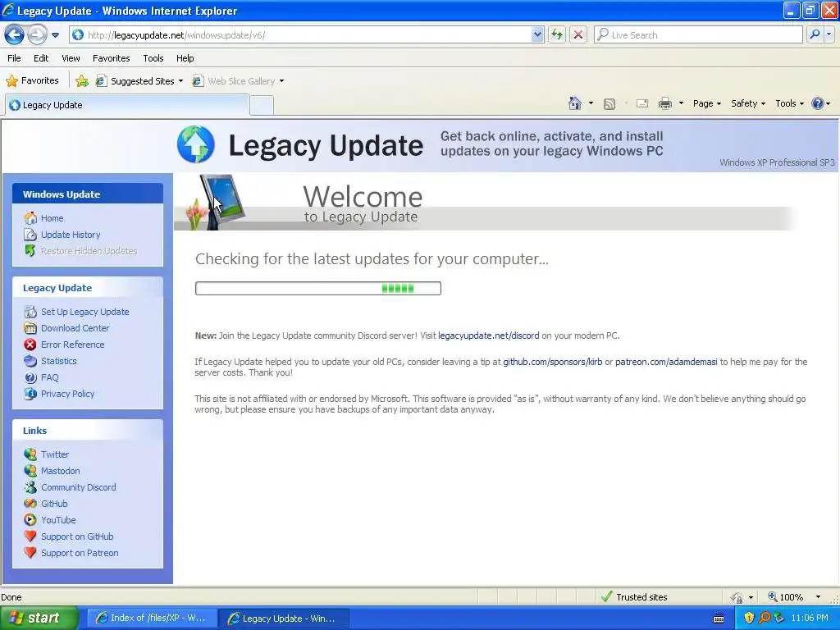
Task: Click the YouTube media player icon
Action: click(30, 519)
